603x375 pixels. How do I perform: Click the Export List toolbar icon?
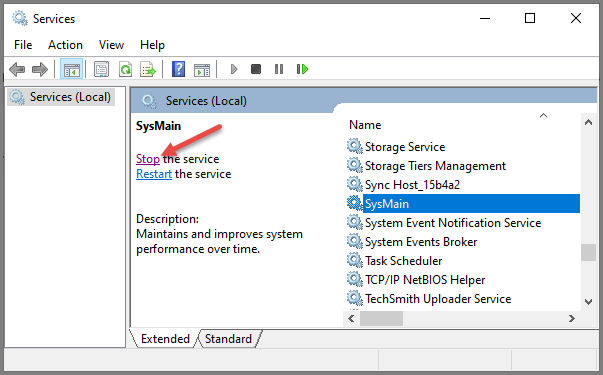tap(148, 70)
